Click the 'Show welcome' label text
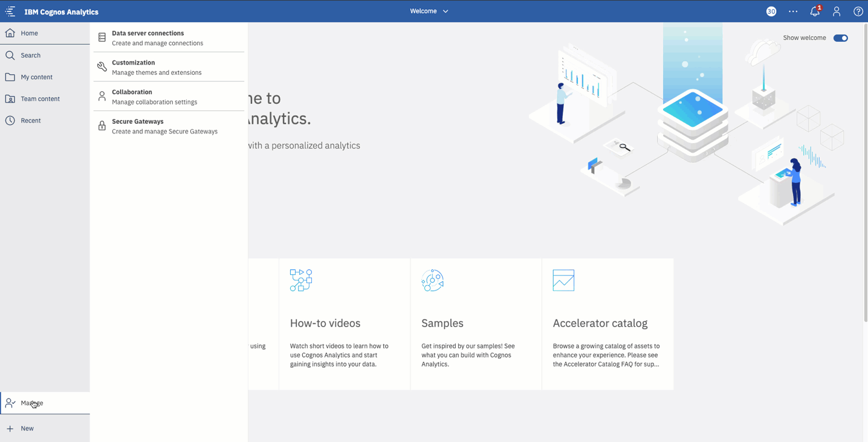The image size is (868, 442). click(x=805, y=38)
